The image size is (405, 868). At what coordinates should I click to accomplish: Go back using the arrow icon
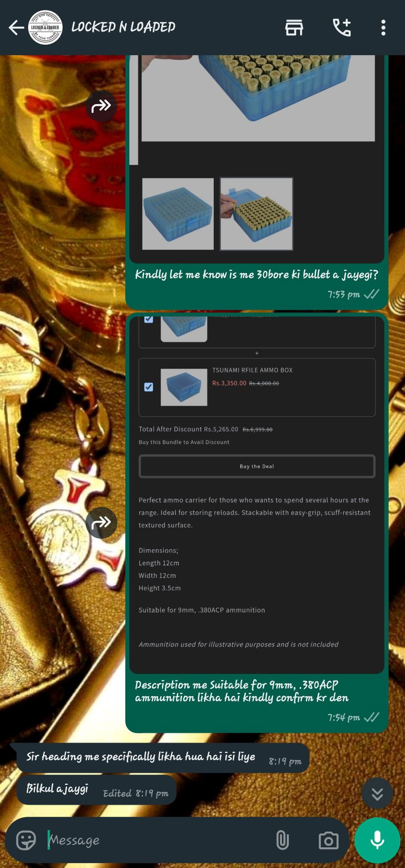pos(16,28)
